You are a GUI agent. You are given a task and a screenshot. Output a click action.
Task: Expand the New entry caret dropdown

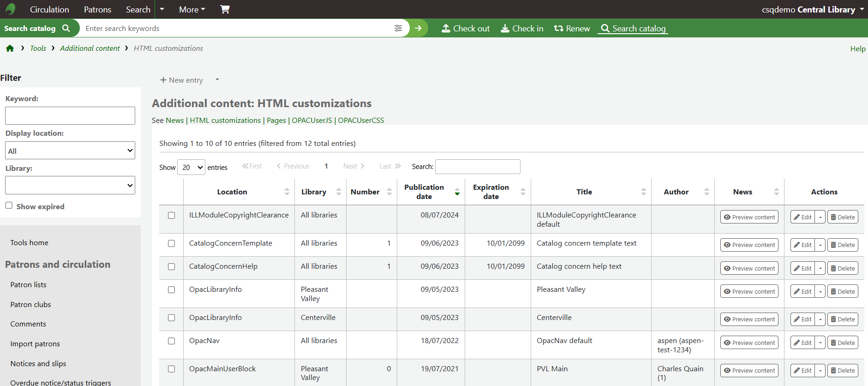pyautogui.click(x=217, y=80)
